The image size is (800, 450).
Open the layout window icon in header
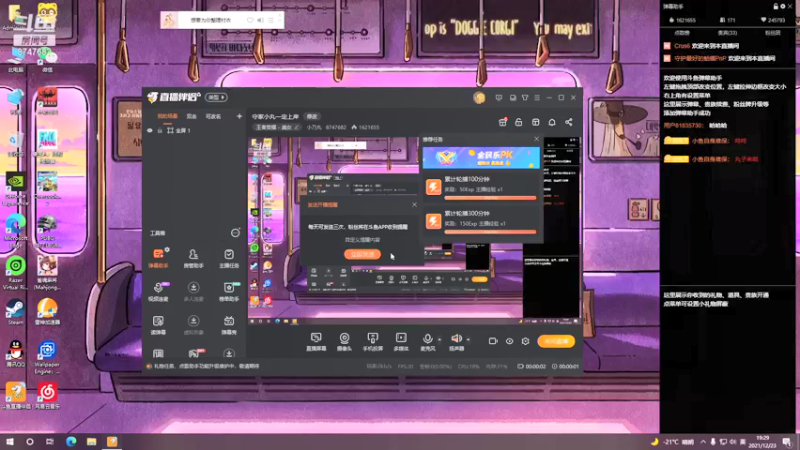pyautogui.click(x=535, y=122)
